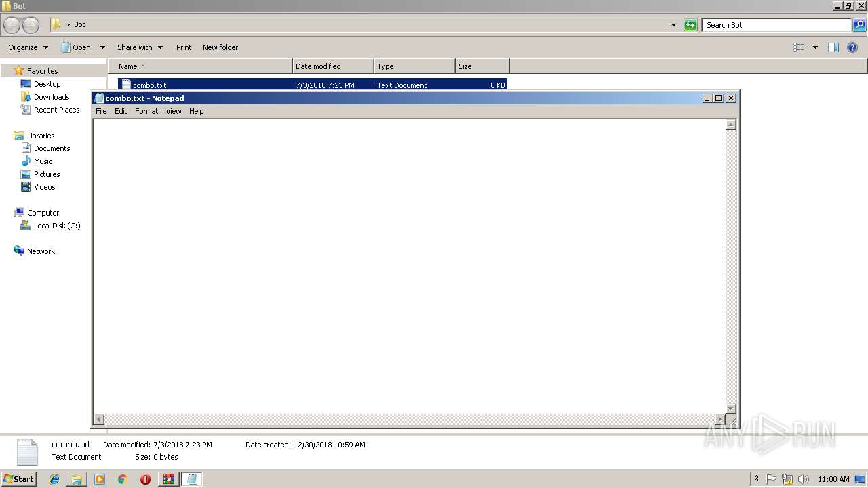
Task: Launch Google Chrome from taskbar
Action: pyautogui.click(x=122, y=479)
